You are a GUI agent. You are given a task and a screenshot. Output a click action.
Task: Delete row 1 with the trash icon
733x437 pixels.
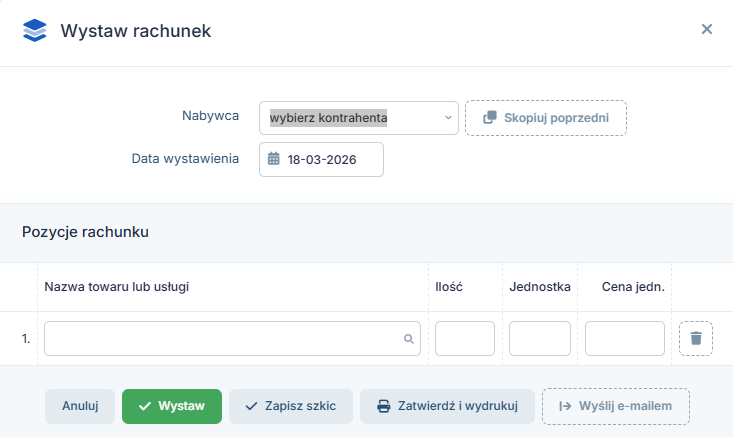(696, 338)
